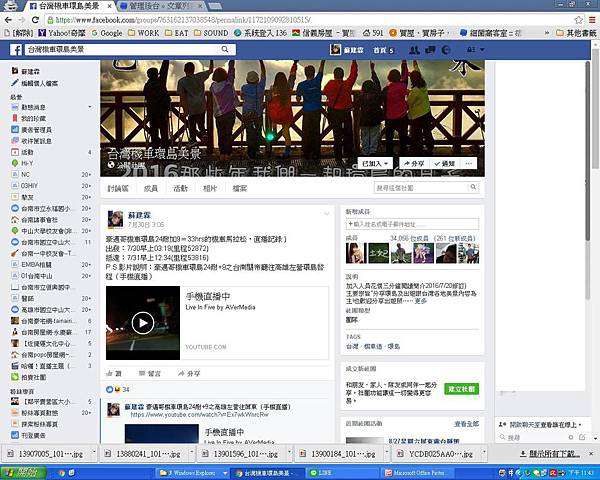600x480 pixels.
Task: Click the 分享 button on the cover
Action: tap(414, 163)
